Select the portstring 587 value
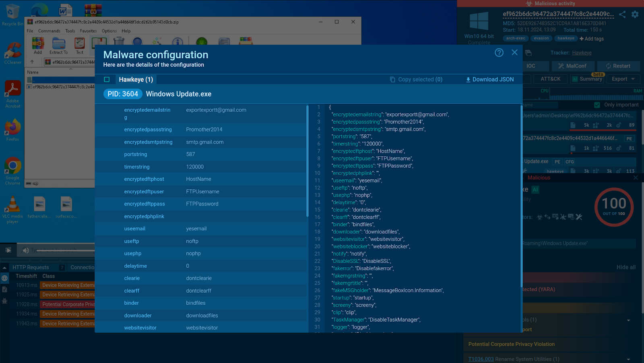644x363 pixels. (190, 154)
